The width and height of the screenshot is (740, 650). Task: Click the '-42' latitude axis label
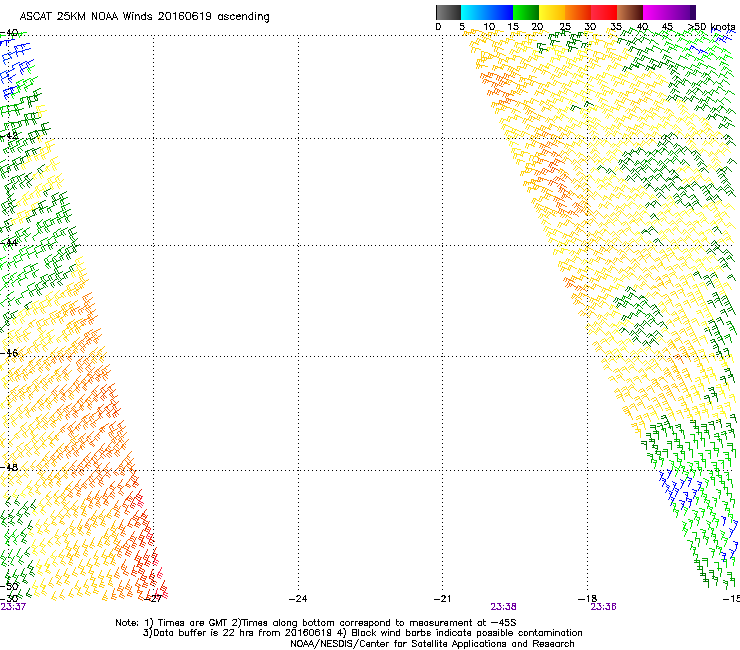point(9,135)
